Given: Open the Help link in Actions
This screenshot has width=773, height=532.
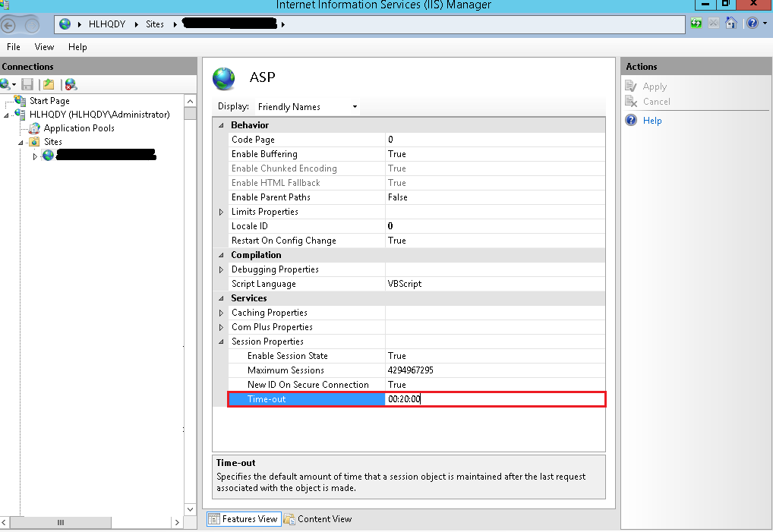Looking at the screenshot, I should click(x=652, y=120).
